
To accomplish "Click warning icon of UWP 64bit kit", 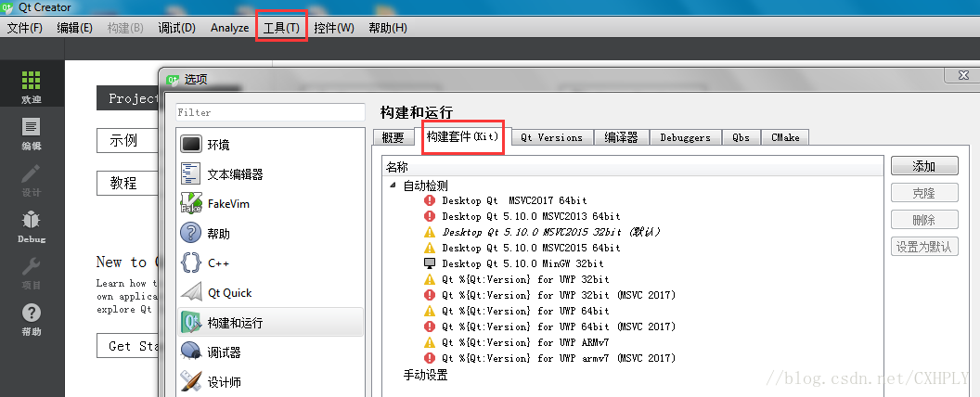I will click(430, 311).
